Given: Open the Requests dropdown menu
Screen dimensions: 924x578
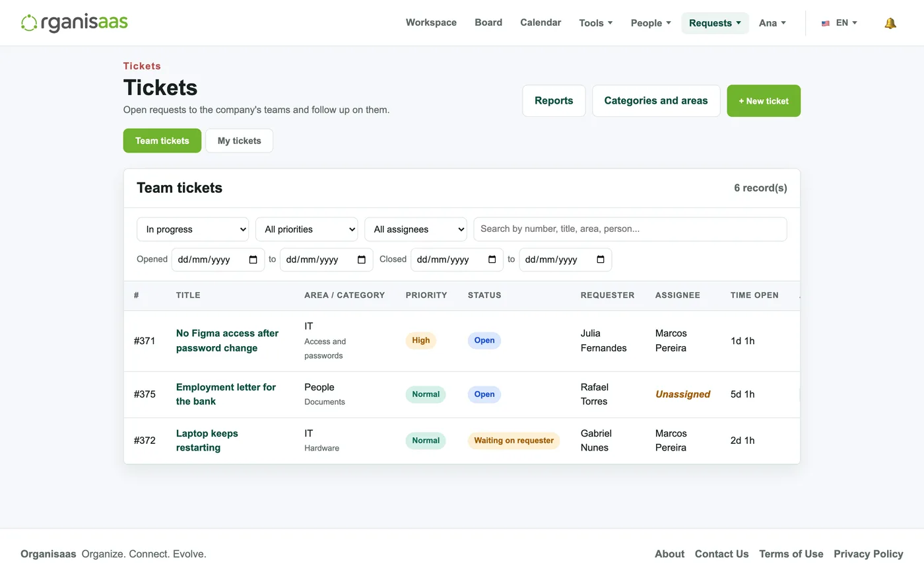Looking at the screenshot, I should pyautogui.click(x=715, y=23).
